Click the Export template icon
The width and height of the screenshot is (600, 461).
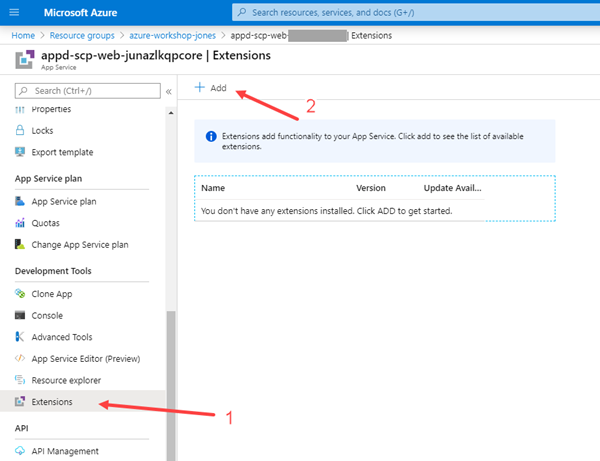(22, 152)
